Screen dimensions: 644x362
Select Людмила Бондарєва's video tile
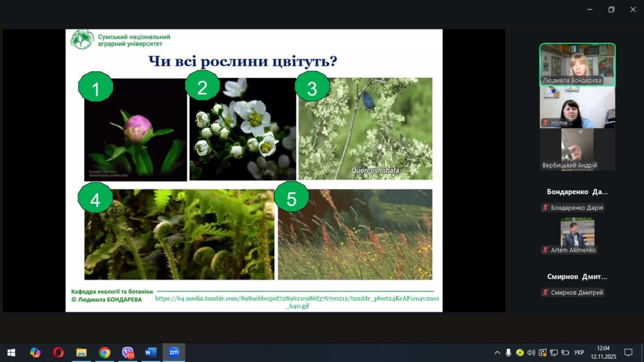[577, 65]
